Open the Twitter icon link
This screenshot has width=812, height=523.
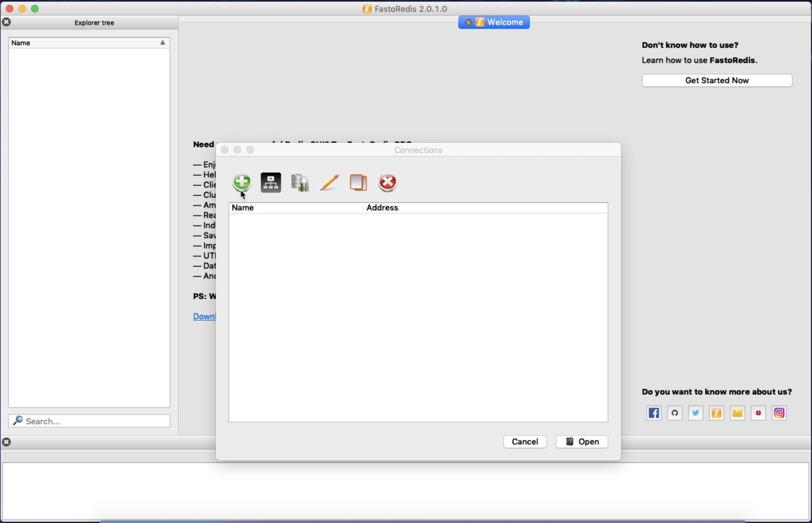[696, 413]
